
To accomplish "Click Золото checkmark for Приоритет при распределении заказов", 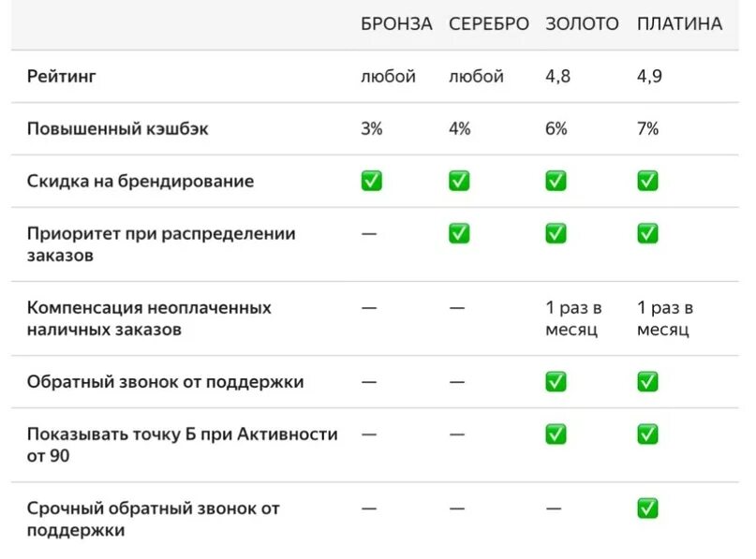I will click(x=556, y=234).
